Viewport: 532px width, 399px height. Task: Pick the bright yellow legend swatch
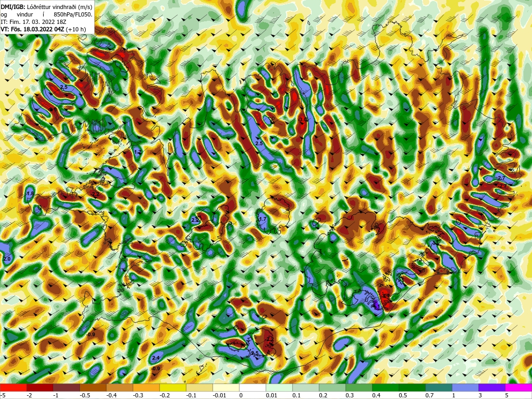pos(173,388)
